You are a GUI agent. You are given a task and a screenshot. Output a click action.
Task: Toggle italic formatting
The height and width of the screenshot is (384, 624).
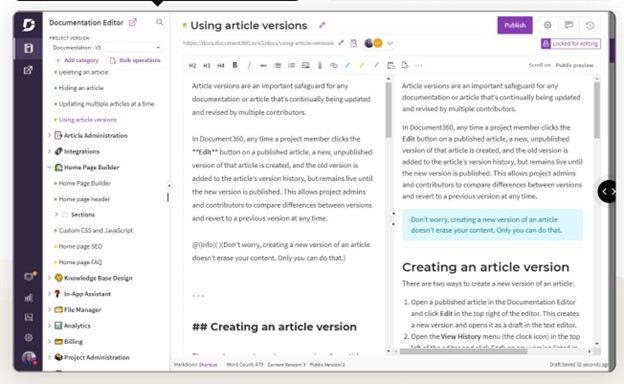(x=249, y=65)
